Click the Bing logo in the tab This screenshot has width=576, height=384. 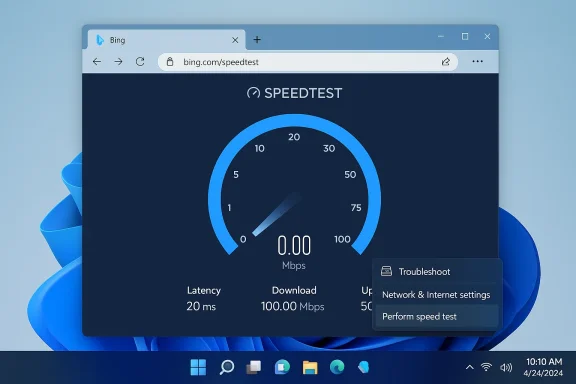pos(100,40)
